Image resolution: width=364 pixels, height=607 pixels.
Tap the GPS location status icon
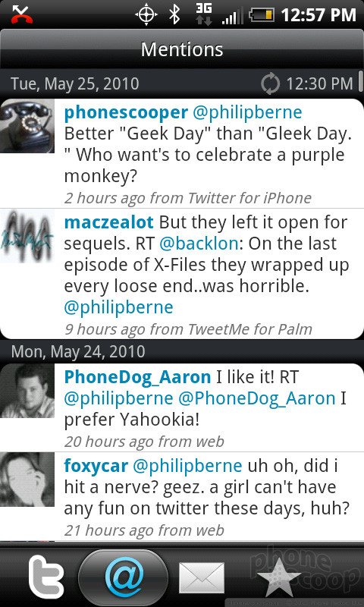click(146, 14)
